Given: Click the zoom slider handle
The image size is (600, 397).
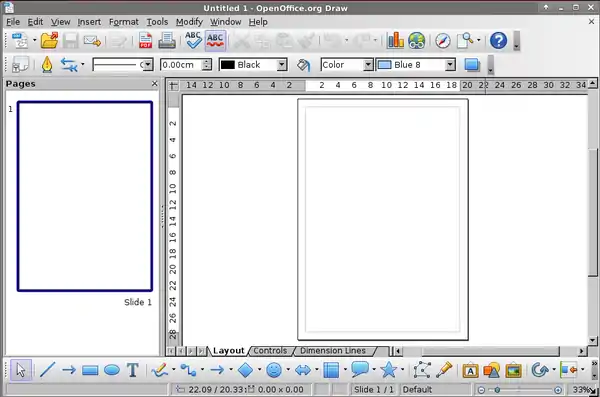Looking at the screenshot, I should point(497,390).
